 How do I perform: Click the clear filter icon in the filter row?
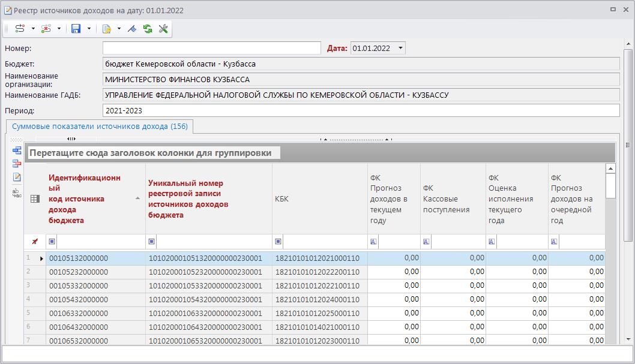coord(35,242)
